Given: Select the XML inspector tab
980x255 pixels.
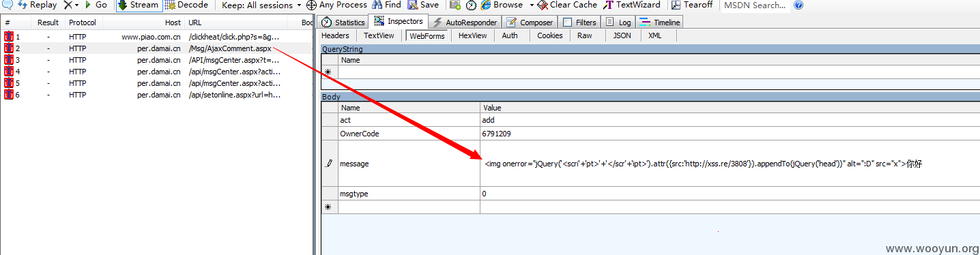Looking at the screenshot, I should (655, 35).
